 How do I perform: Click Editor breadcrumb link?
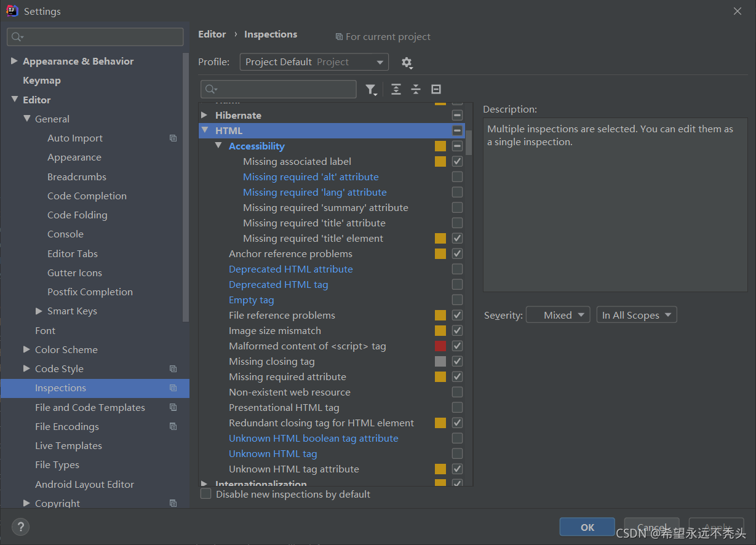pos(212,34)
